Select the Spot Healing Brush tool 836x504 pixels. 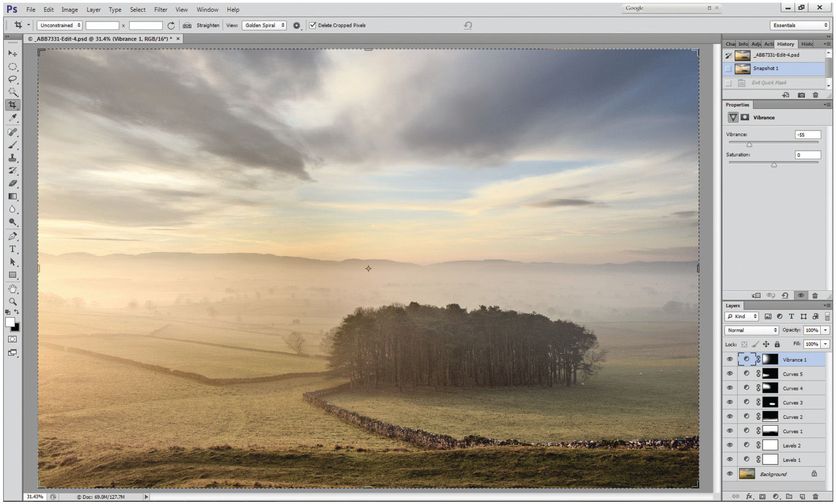coord(12,132)
